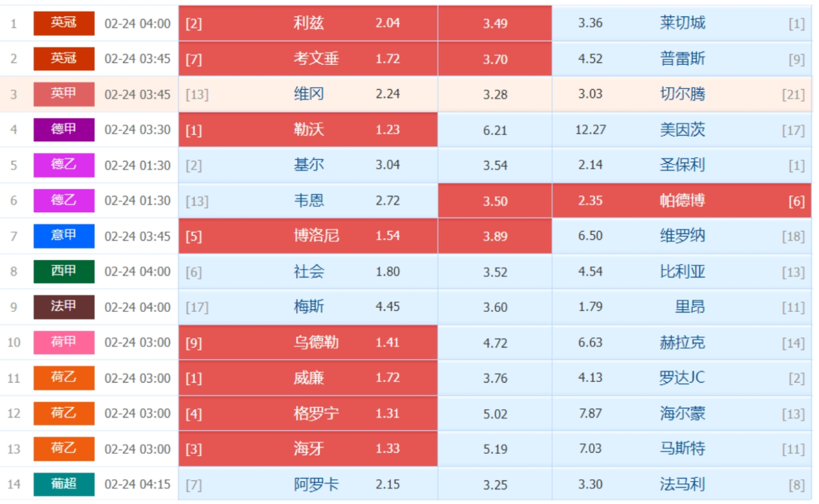Select 美因茨 away odds 12.27
The height and width of the screenshot is (504, 819).
[x=590, y=130]
